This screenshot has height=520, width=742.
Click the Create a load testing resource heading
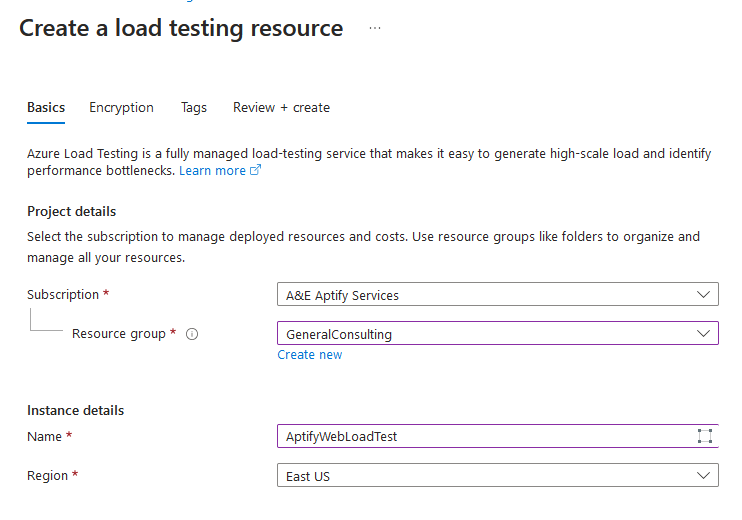coord(181,28)
